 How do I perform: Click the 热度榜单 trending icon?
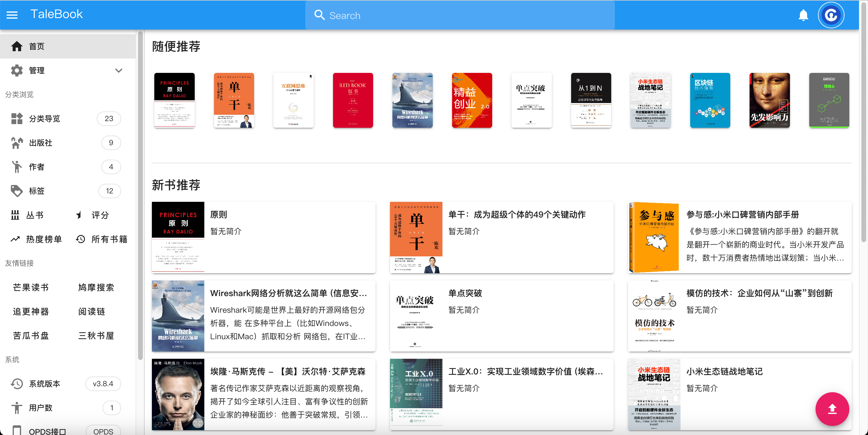tap(15, 239)
